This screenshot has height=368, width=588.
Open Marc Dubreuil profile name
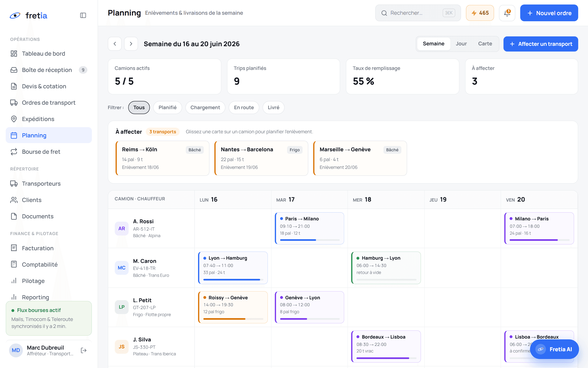pyautogui.click(x=45, y=348)
